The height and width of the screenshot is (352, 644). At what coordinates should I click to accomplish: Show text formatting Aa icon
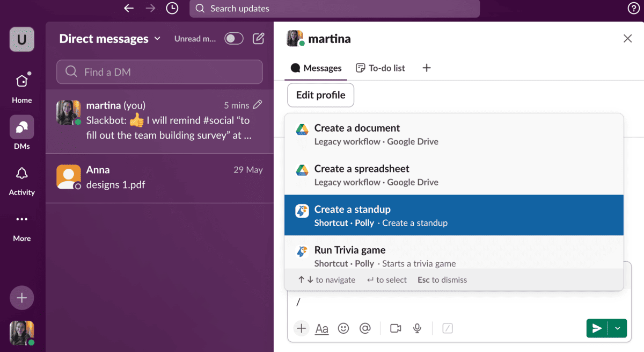pos(322,328)
